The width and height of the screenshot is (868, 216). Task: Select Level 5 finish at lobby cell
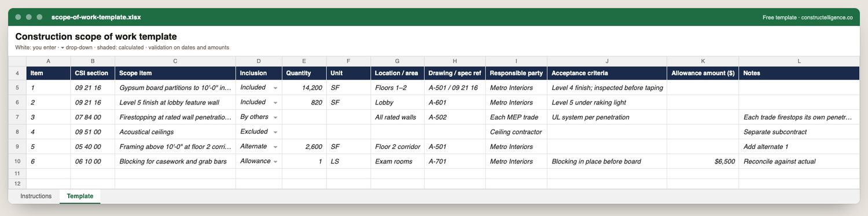pos(175,103)
